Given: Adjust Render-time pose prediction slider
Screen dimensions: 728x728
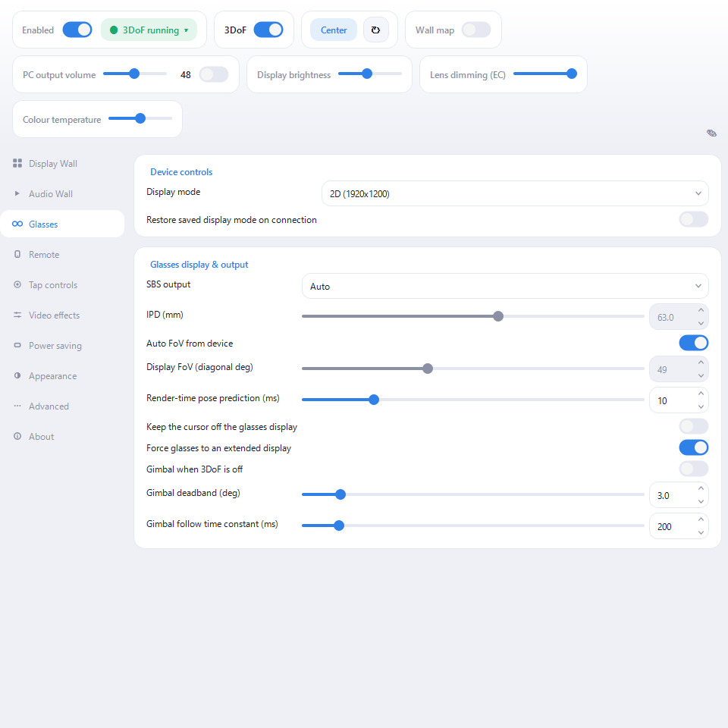Looking at the screenshot, I should pos(472,400).
